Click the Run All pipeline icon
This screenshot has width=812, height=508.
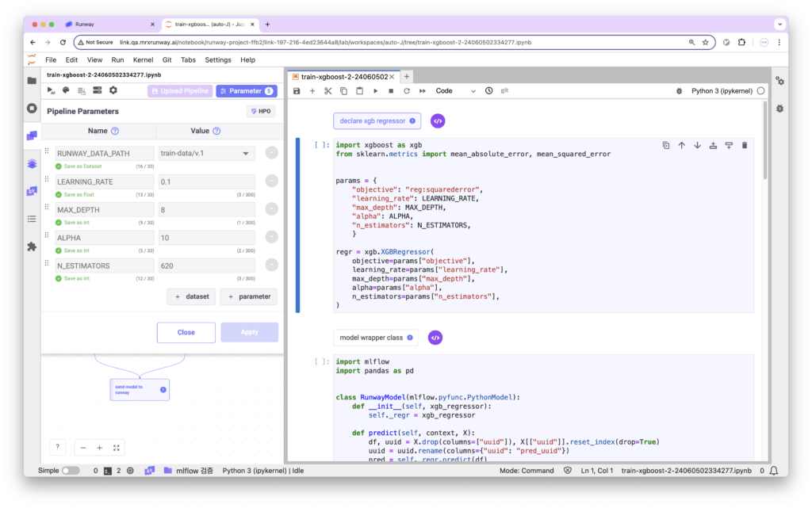click(x=51, y=90)
